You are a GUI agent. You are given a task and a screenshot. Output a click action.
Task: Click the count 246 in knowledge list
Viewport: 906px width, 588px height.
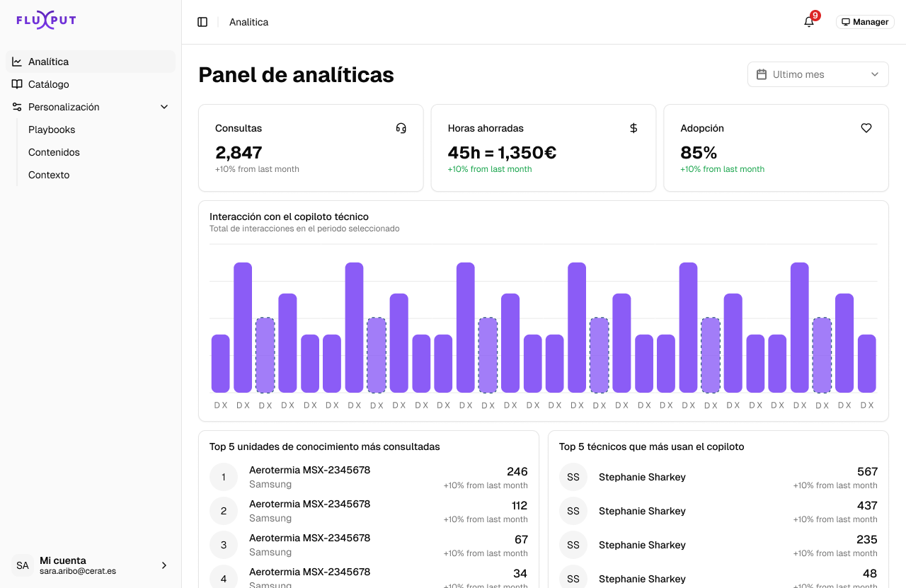tap(517, 471)
